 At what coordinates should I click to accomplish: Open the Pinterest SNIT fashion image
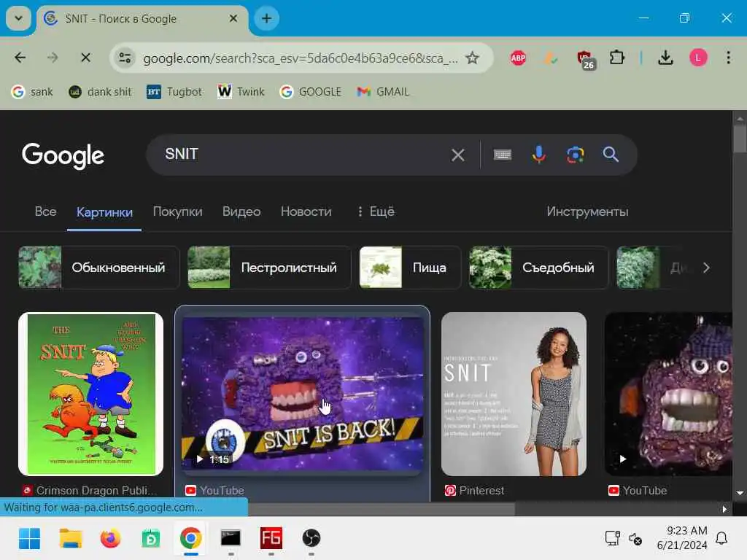tap(514, 394)
